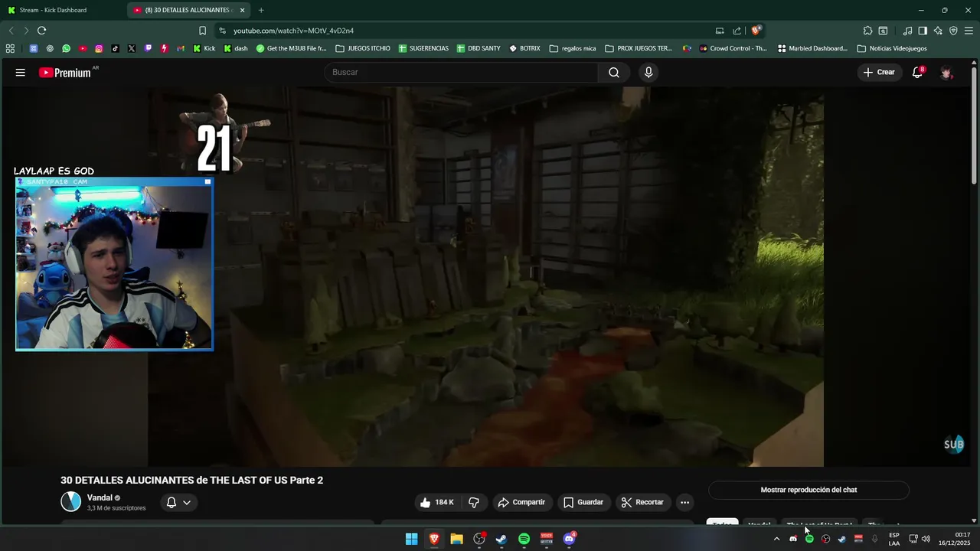
Task: Open Discord from the taskbar
Action: 569,539
